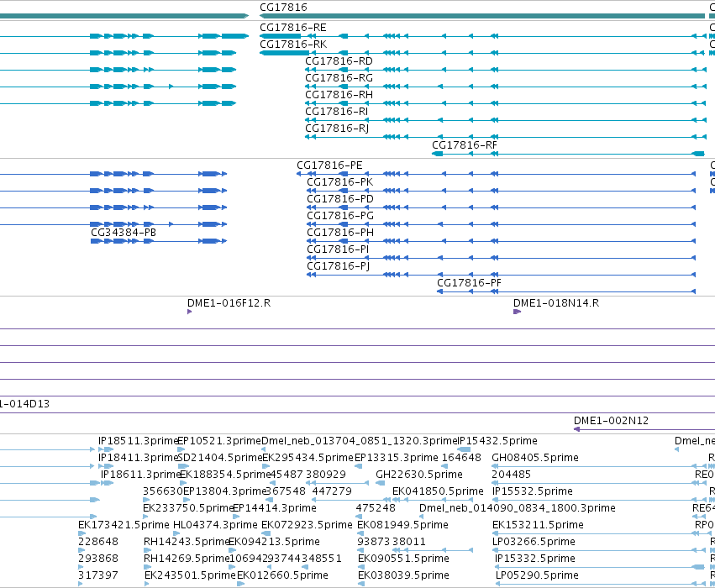Click the EP10521.3prime EST label
715x588 pixels.
[219, 441]
